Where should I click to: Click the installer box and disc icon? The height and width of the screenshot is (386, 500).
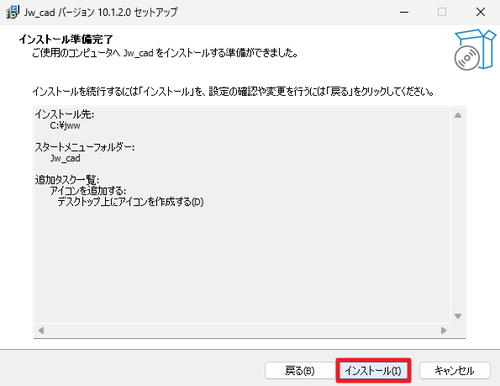[475, 50]
